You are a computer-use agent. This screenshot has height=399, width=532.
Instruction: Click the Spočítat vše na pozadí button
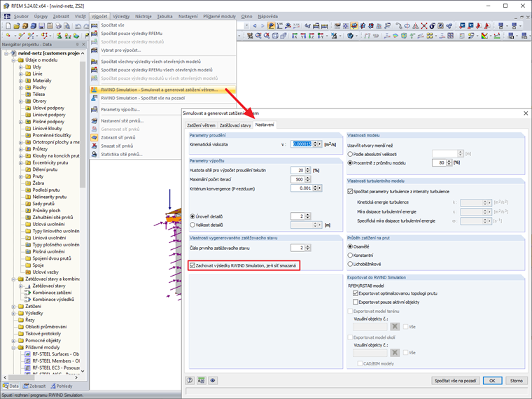[x=455, y=381]
